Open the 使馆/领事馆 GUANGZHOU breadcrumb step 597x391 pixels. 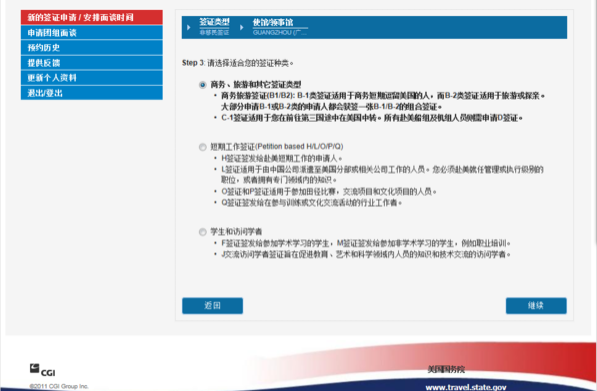(x=280, y=27)
